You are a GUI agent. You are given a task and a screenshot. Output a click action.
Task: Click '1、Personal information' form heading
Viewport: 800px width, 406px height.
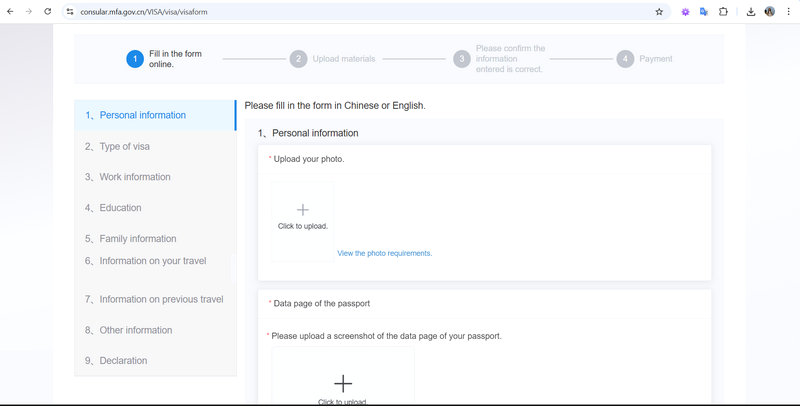(308, 133)
